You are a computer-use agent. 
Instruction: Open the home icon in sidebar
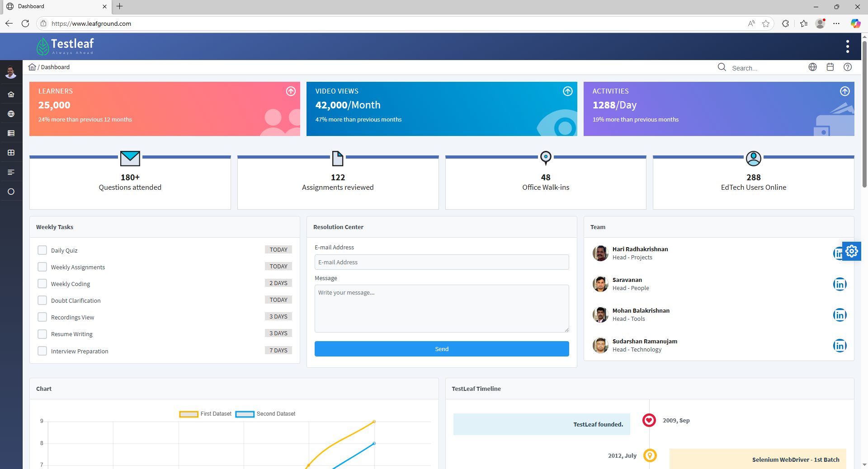click(x=11, y=94)
